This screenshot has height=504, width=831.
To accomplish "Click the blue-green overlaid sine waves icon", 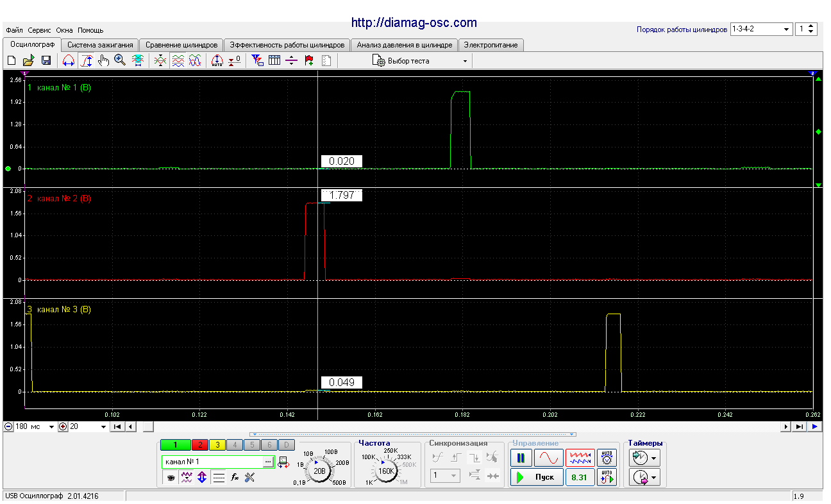I will click(x=195, y=60).
